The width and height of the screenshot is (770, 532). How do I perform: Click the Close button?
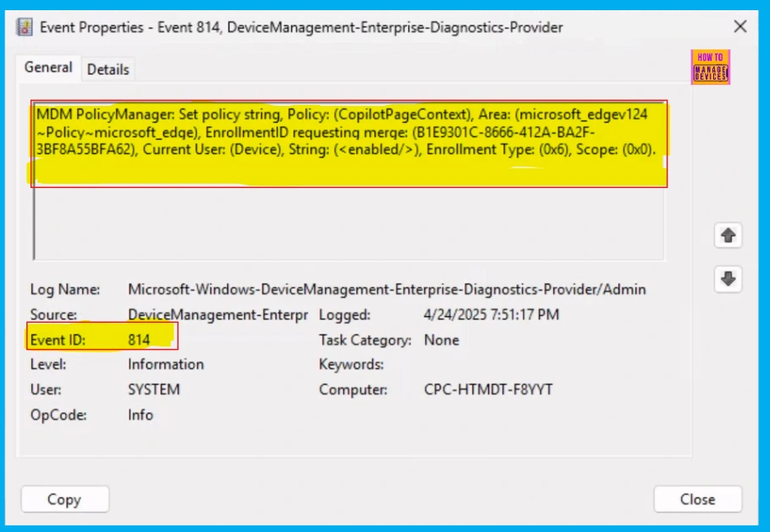tap(697, 499)
